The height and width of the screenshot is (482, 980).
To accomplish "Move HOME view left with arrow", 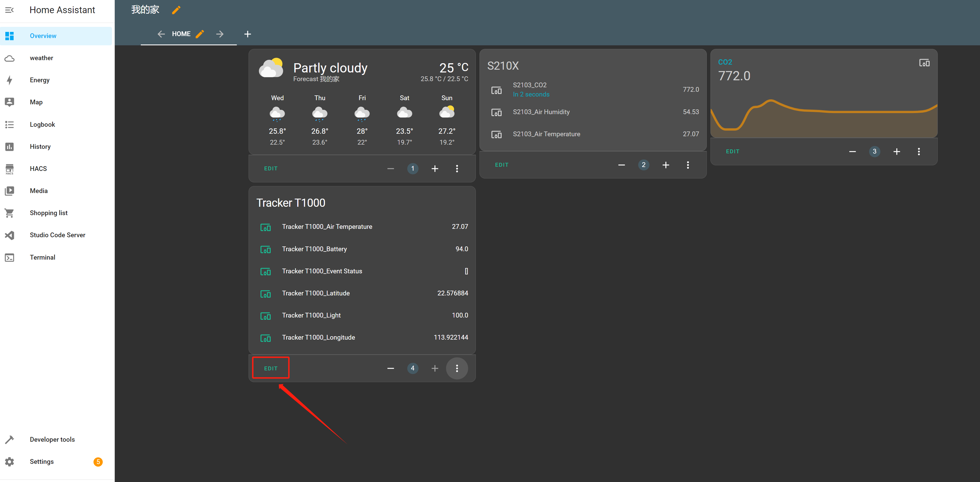I will [161, 34].
